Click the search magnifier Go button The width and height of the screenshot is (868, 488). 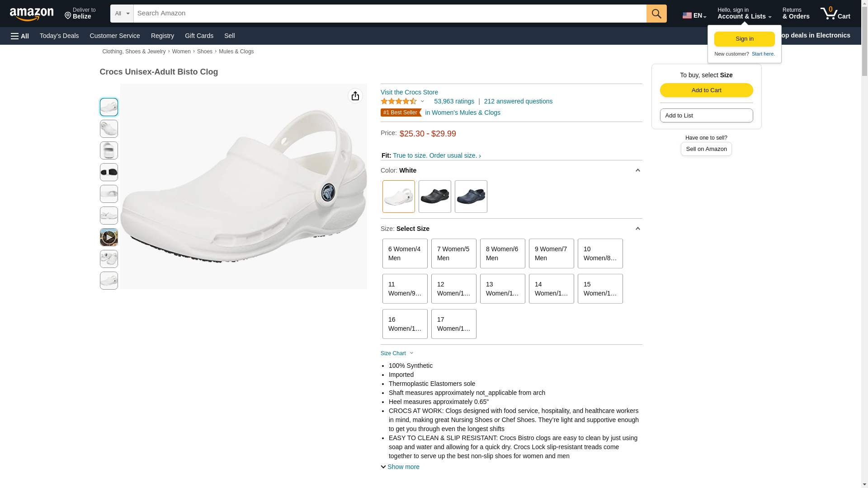656,14
